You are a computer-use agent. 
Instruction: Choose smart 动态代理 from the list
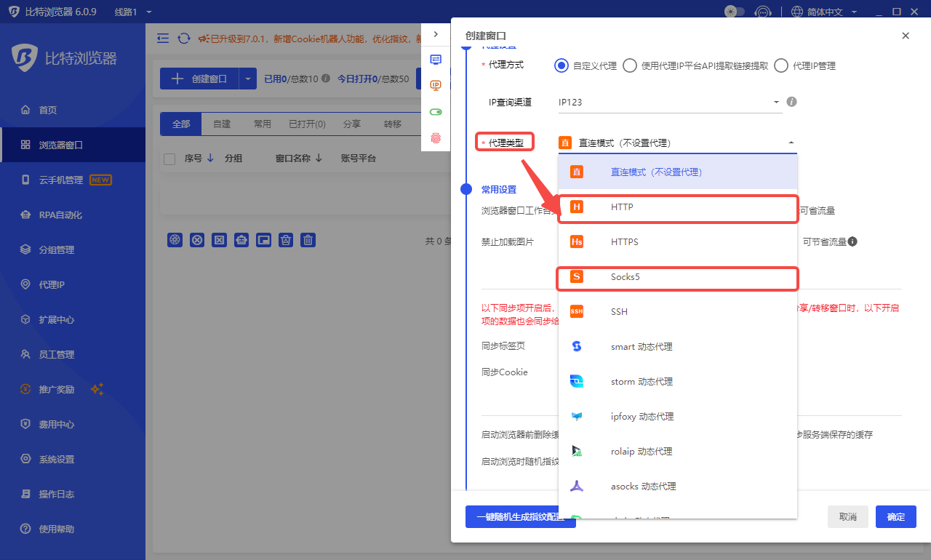point(678,347)
